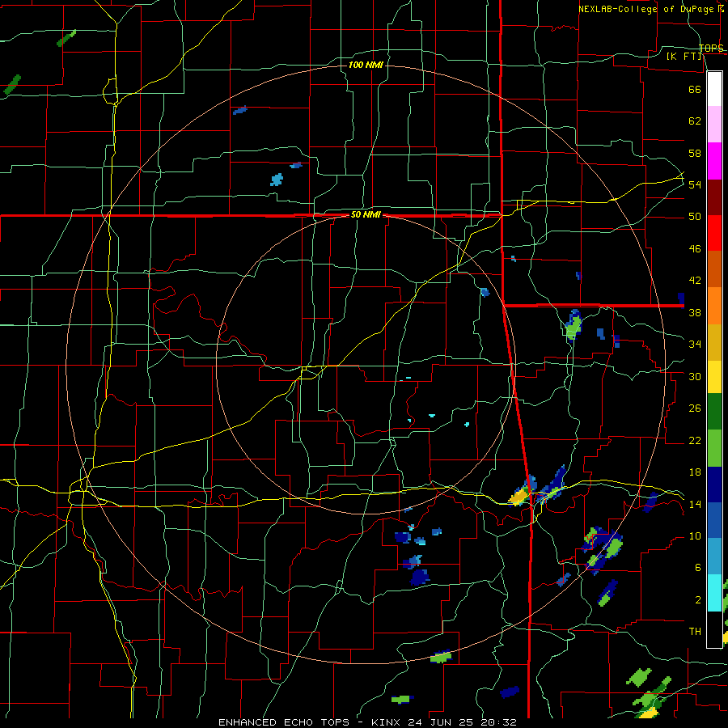Click the "TH" threshold legend label
728x728 pixels.
695,632
